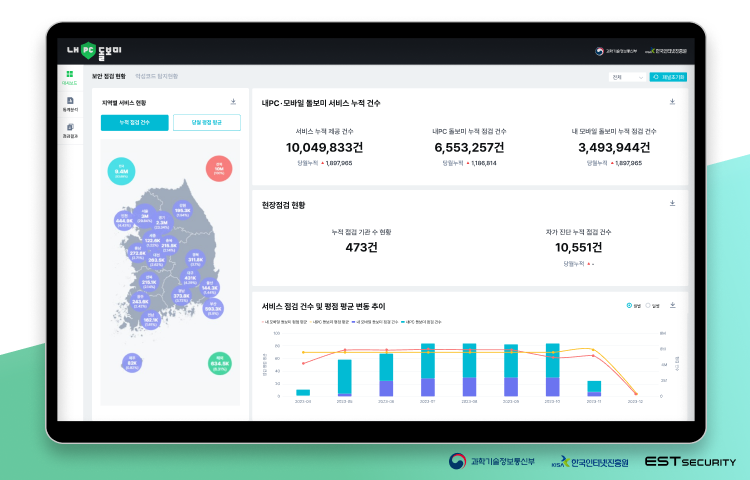Click the 2023-05 bar in the chart
The width and height of the screenshot is (750, 480).
344,378
